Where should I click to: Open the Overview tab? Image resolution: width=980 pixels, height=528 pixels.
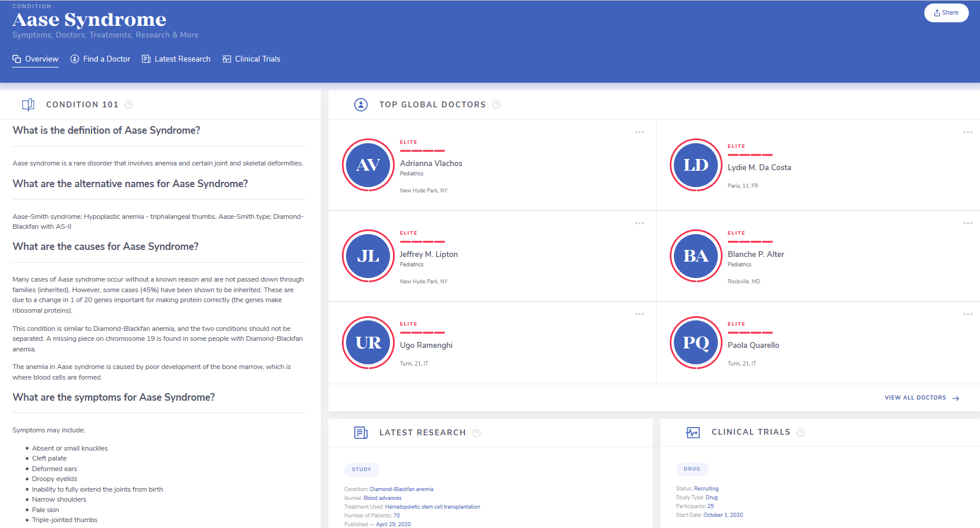tap(35, 59)
